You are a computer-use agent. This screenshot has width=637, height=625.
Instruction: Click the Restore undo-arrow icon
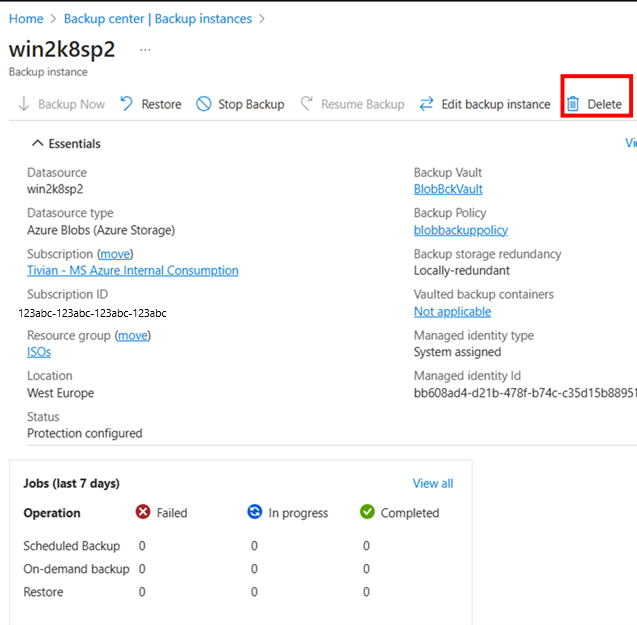click(126, 104)
